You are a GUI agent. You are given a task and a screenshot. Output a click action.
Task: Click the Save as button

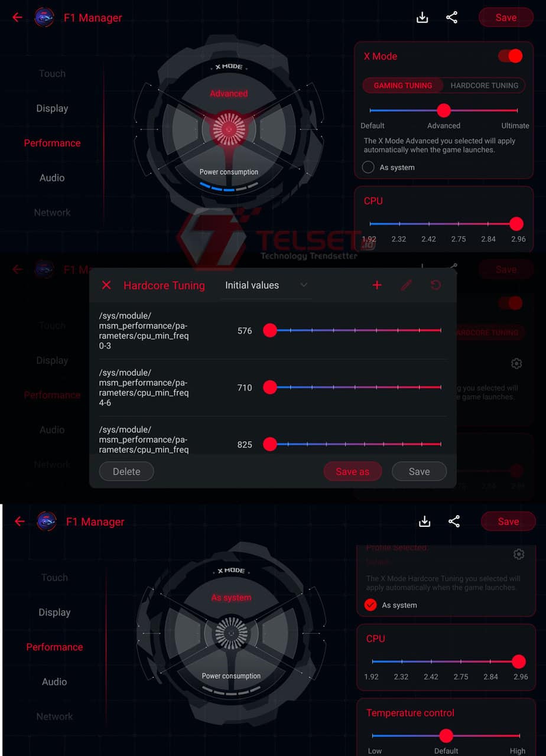click(x=353, y=471)
